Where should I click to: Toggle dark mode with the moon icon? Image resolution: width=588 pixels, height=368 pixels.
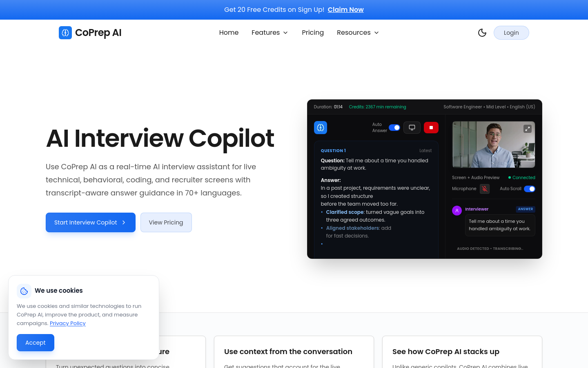482,33
